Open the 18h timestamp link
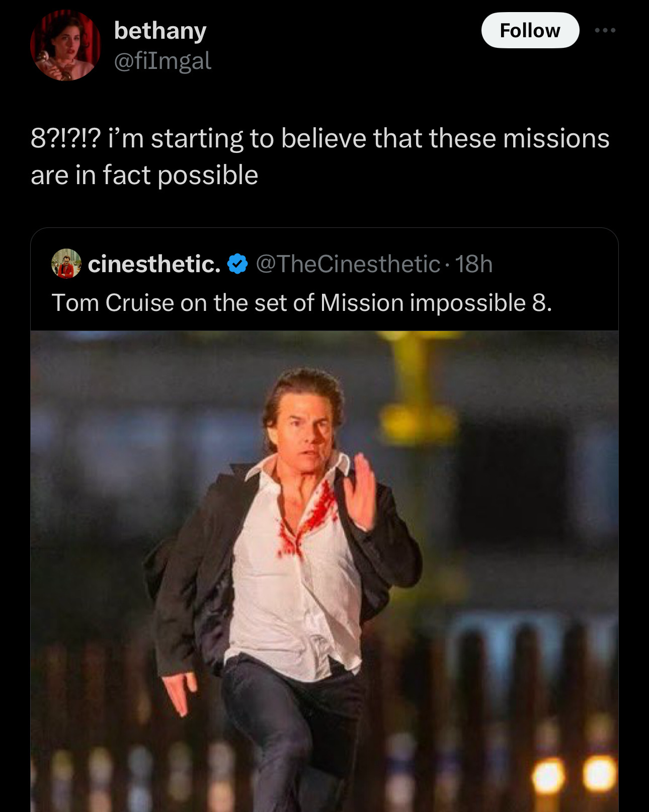The width and height of the screenshot is (649, 812). 473,264
